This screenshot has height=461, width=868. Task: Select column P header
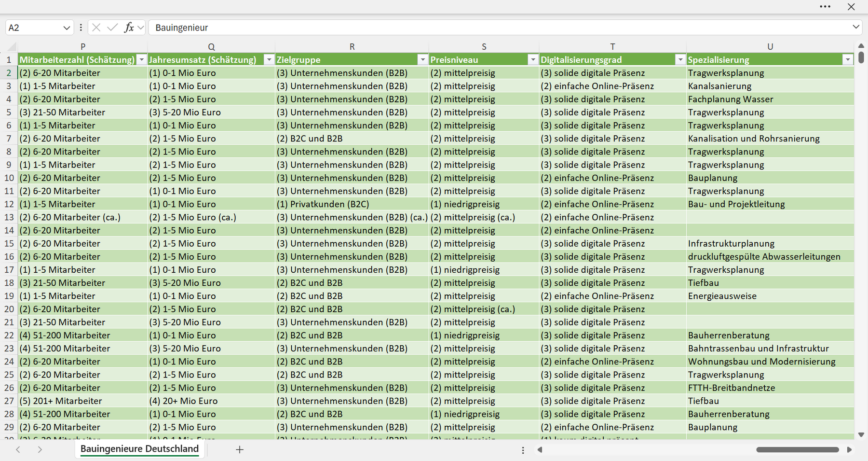(x=83, y=47)
